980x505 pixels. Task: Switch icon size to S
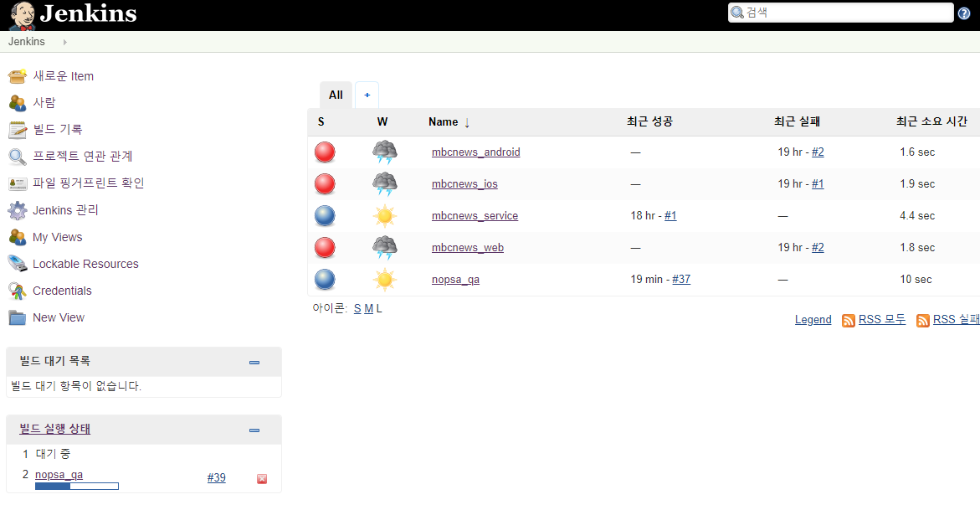[x=357, y=308]
